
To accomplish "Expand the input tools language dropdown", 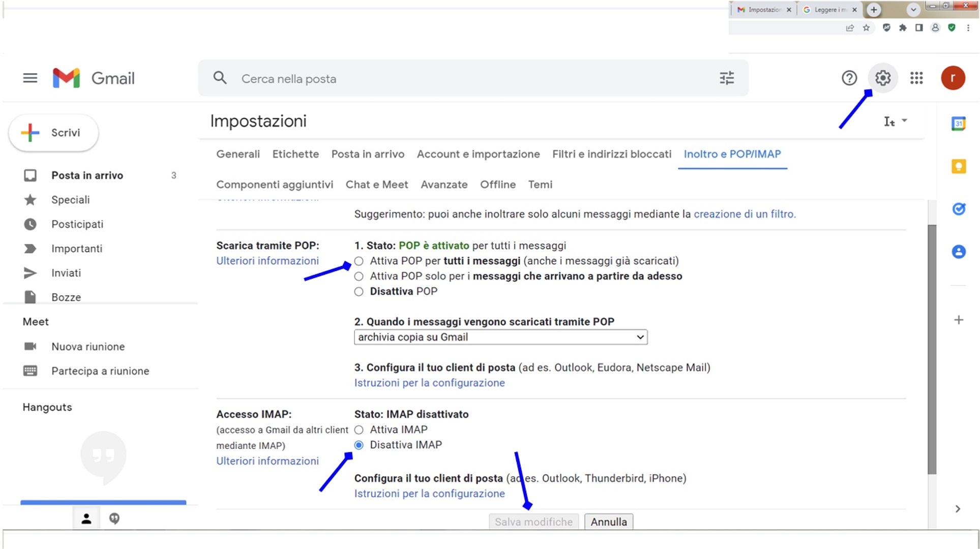I will click(904, 121).
